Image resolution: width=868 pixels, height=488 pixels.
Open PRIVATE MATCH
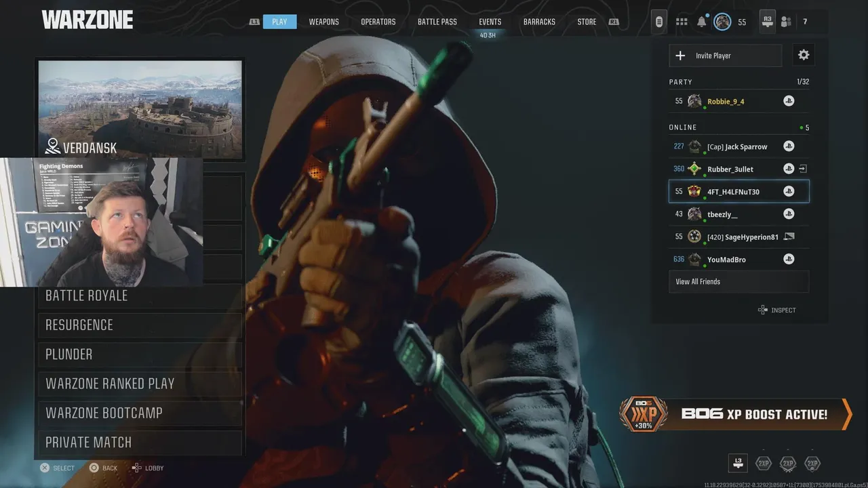(140, 442)
